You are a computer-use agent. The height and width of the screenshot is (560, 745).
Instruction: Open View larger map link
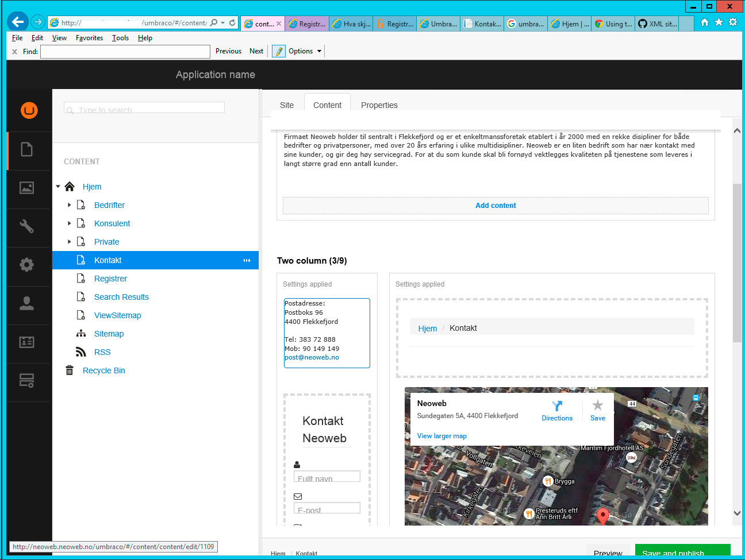(x=441, y=436)
